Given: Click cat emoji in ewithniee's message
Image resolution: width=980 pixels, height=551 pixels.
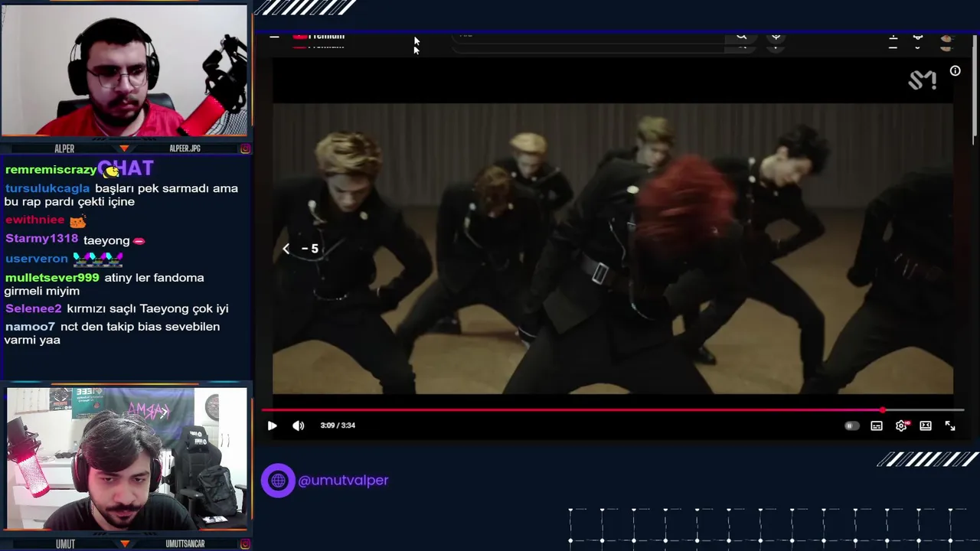Looking at the screenshot, I should pyautogui.click(x=77, y=221).
